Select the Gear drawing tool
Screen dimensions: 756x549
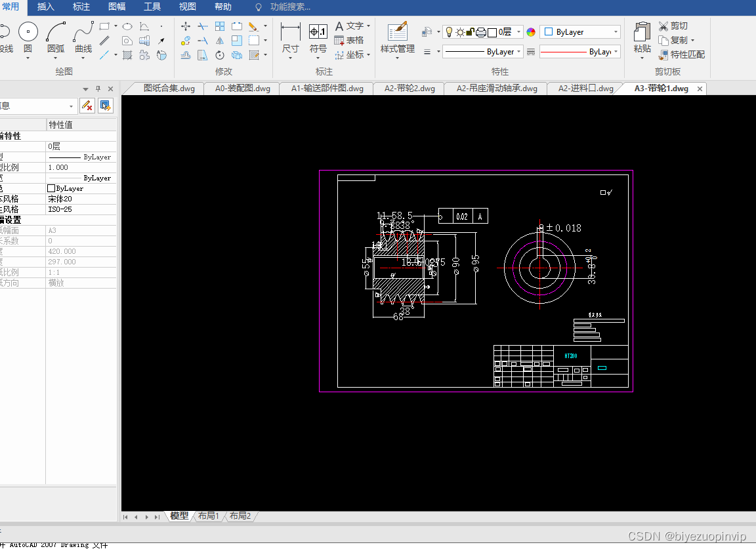click(x=144, y=55)
